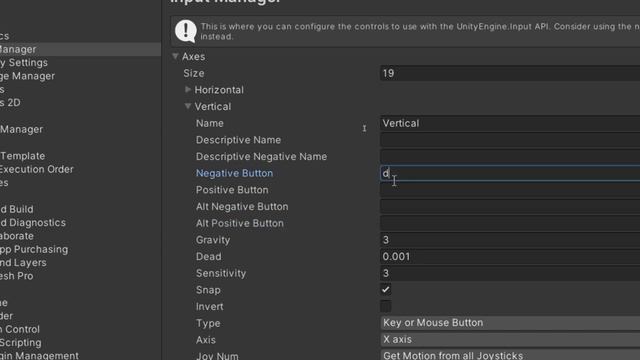The height and width of the screenshot is (360, 640).
Task: Open the Type dropdown
Action: tap(510, 323)
